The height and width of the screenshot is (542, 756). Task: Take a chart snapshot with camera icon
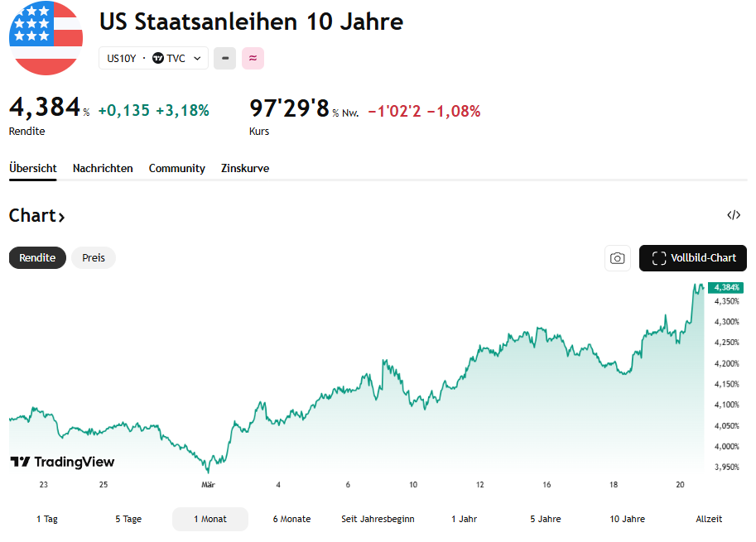tap(618, 258)
